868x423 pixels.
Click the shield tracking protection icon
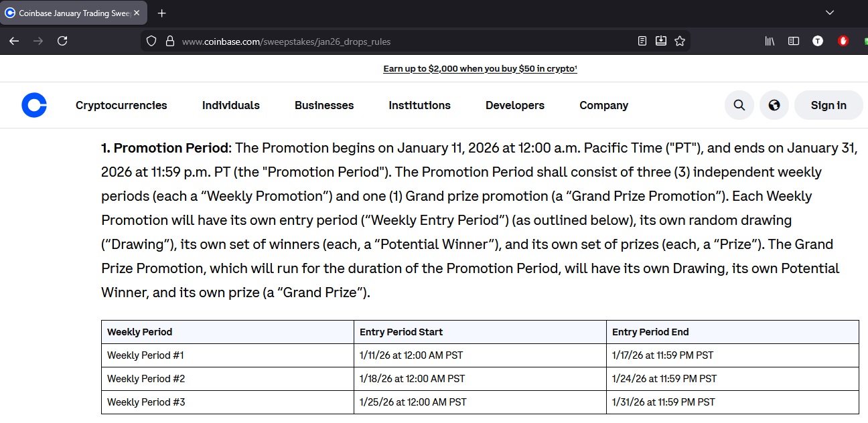[x=151, y=41]
